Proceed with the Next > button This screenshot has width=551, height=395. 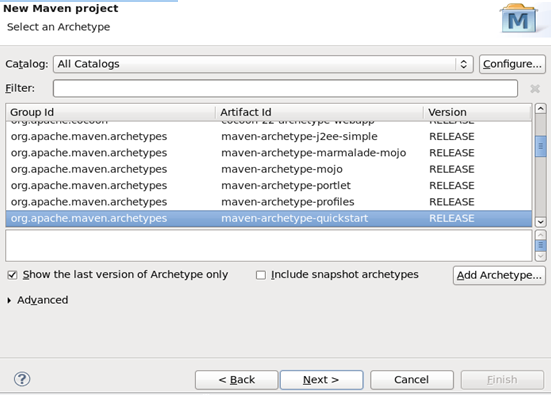[x=321, y=380]
